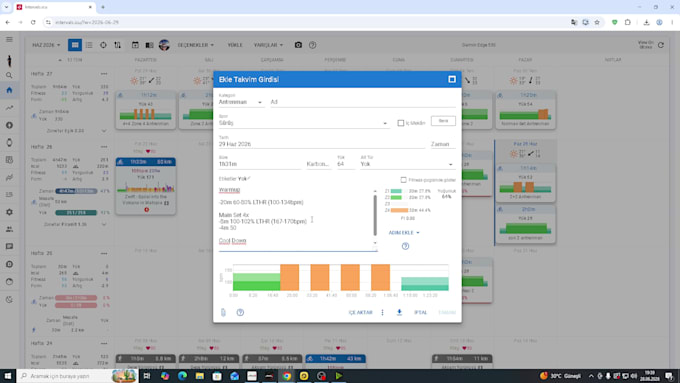Image resolution: width=680 pixels, height=383 pixels.
Task: Edit the Etiketler tags pencil
Action: pos(249,178)
